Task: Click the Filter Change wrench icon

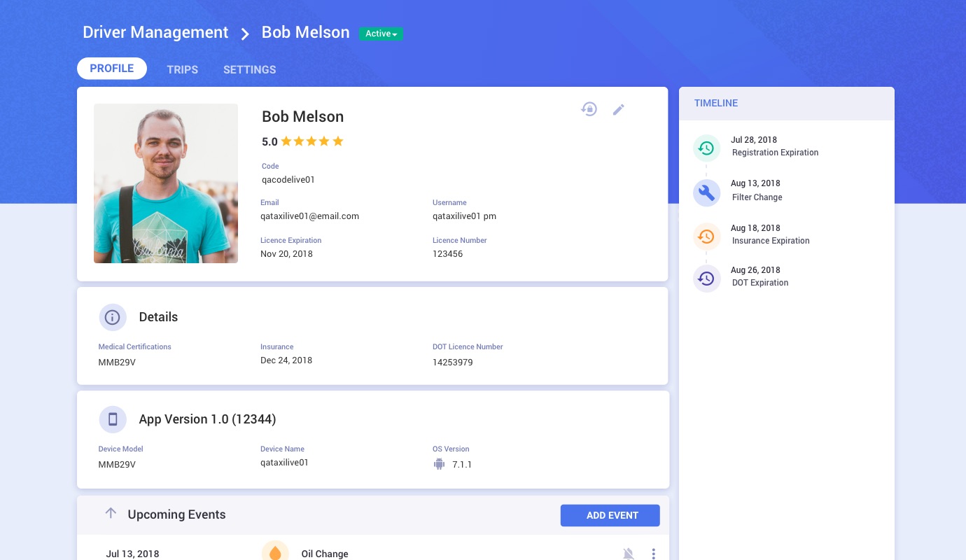Action: (706, 192)
